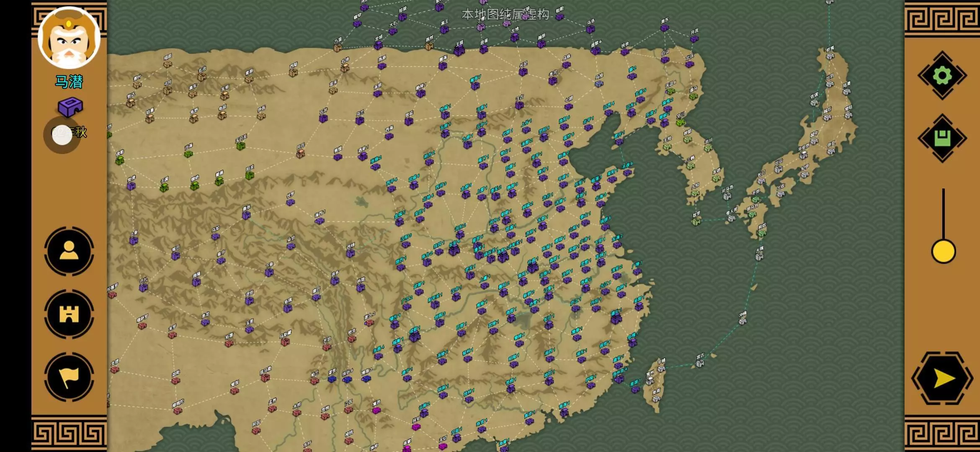Image resolution: width=980 pixels, height=452 pixels.
Task: Open the officers panel with the person icon
Action: [x=69, y=251]
